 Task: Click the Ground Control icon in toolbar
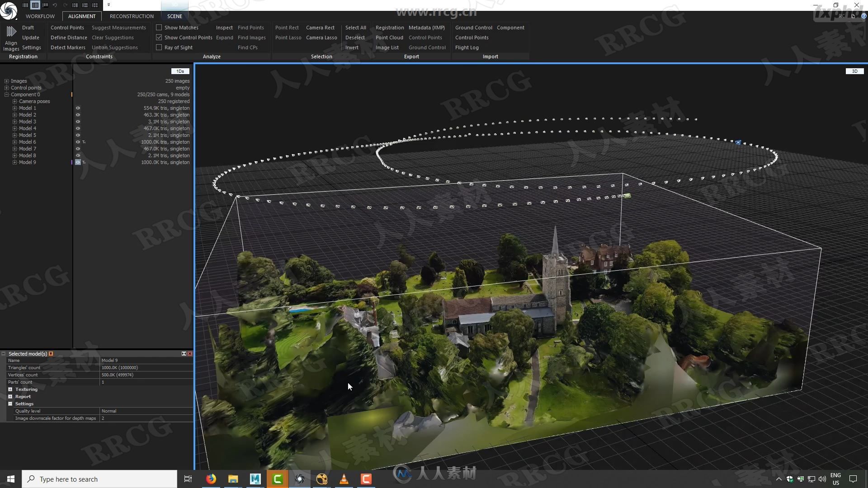click(x=473, y=28)
